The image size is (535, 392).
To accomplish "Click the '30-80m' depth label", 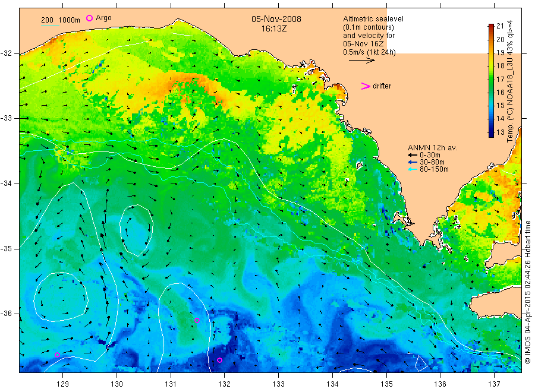I will (x=432, y=162).
